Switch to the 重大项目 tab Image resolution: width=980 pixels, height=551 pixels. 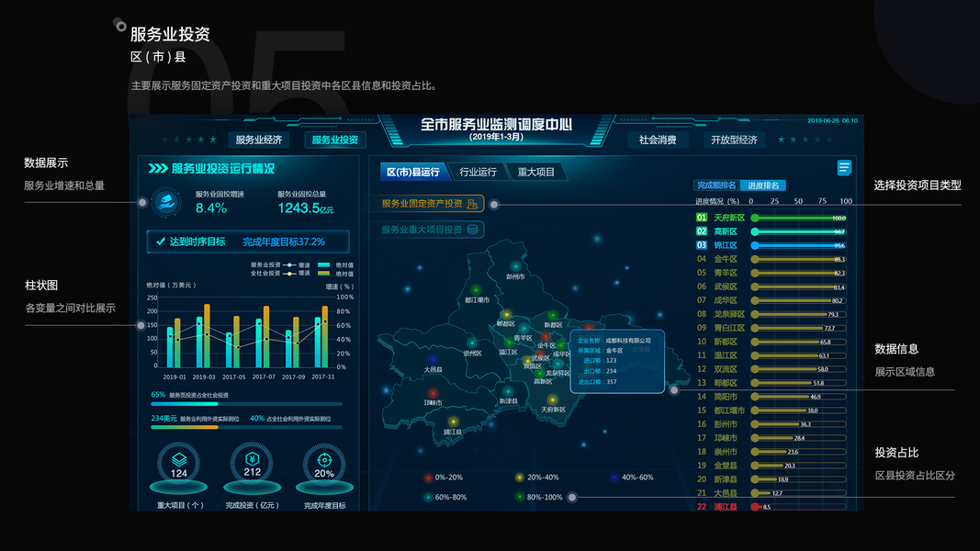(x=536, y=172)
